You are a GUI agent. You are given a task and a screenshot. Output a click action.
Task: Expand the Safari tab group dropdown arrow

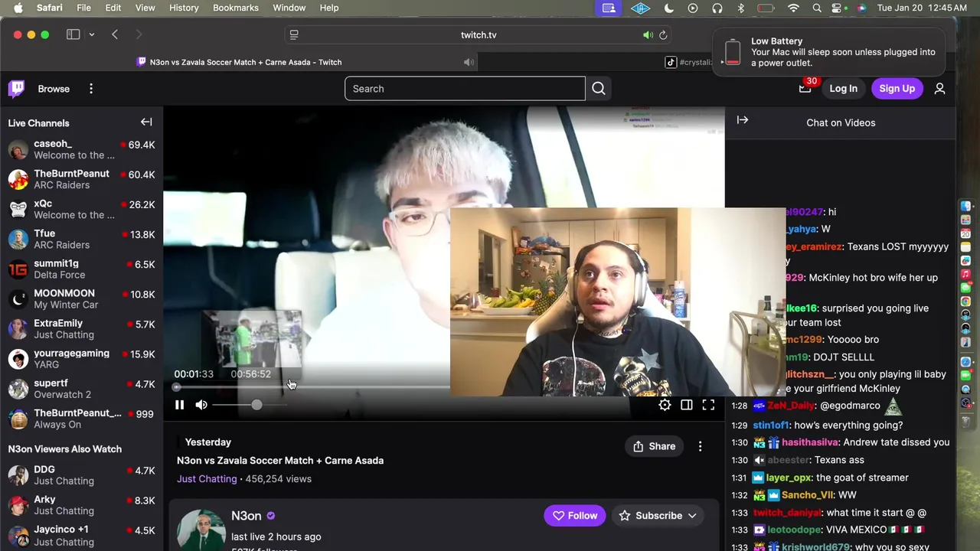[91, 34]
